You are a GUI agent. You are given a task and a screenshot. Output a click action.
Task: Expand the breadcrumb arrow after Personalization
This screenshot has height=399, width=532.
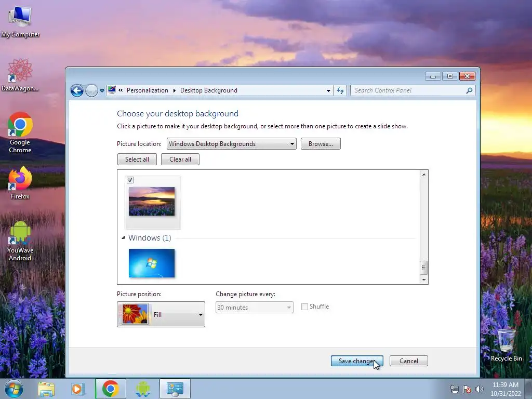coord(175,90)
